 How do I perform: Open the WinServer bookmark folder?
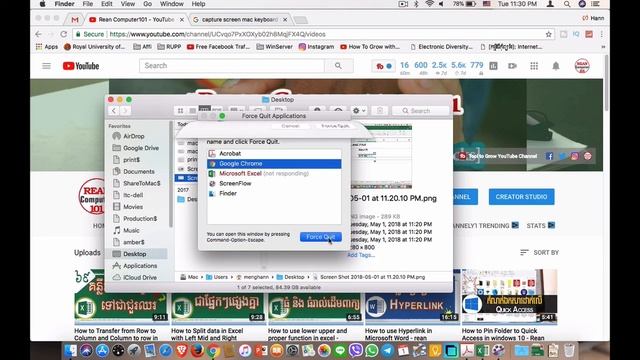click(274, 47)
